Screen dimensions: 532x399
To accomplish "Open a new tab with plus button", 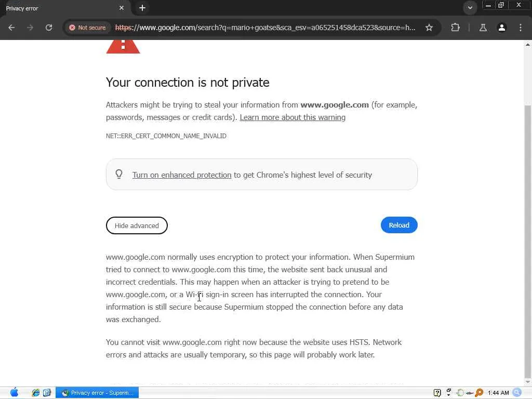I will [142, 8].
